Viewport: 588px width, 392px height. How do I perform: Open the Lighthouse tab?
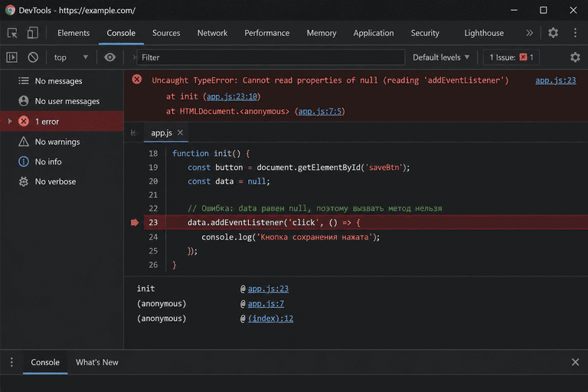(484, 33)
